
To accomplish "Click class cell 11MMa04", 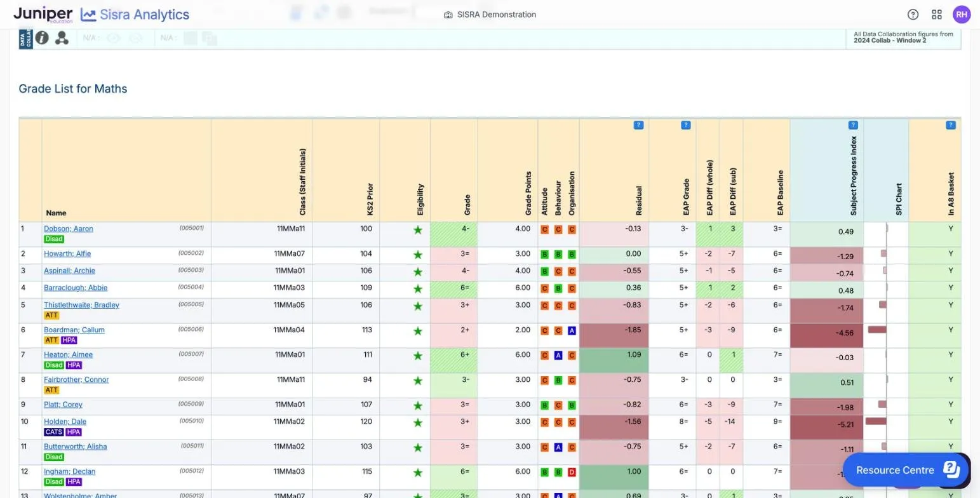I will pyautogui.click(x=289, y=330).
